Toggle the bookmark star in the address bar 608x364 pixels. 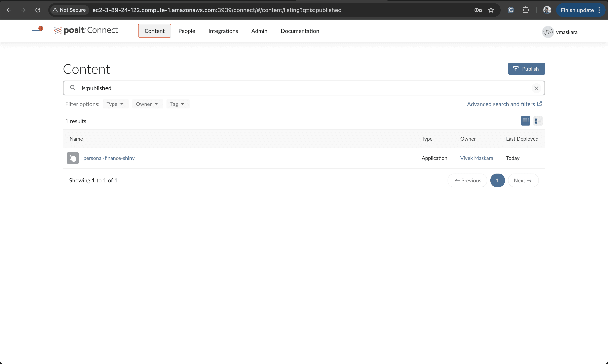(491, 10)
